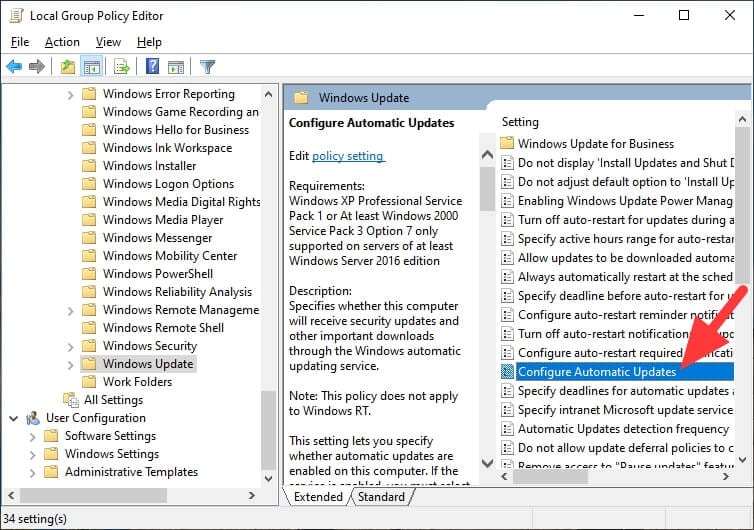Expand the Windows Error Reporting node
This screenshot has width=754, height=530.
(x=71, y=95)
